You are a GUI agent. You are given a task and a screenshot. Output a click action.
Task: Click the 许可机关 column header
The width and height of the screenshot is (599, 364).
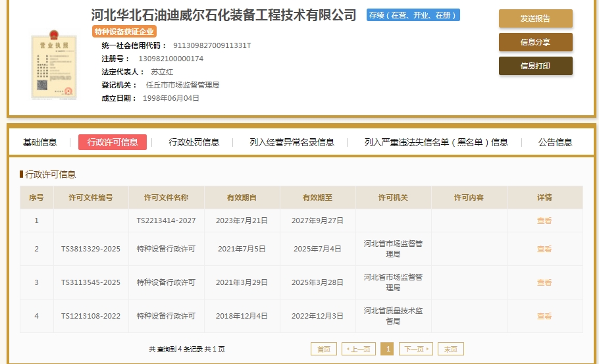(393, 197)
